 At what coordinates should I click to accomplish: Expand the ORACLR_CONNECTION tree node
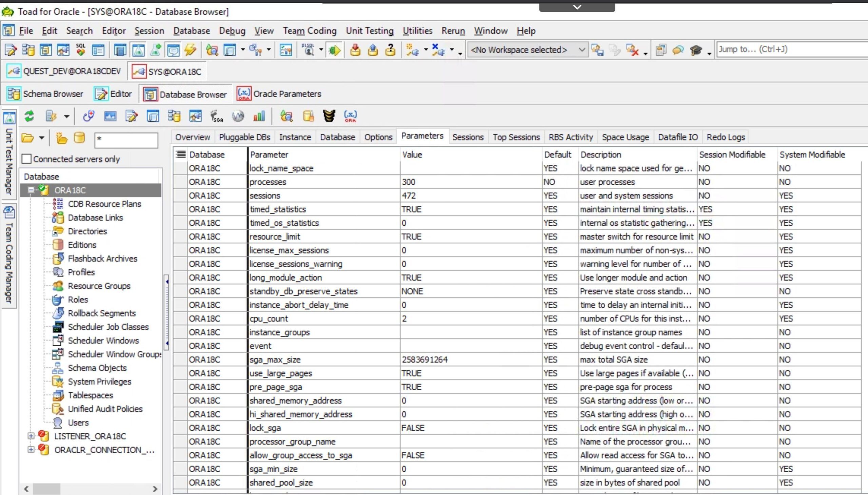tap(31, 450)
